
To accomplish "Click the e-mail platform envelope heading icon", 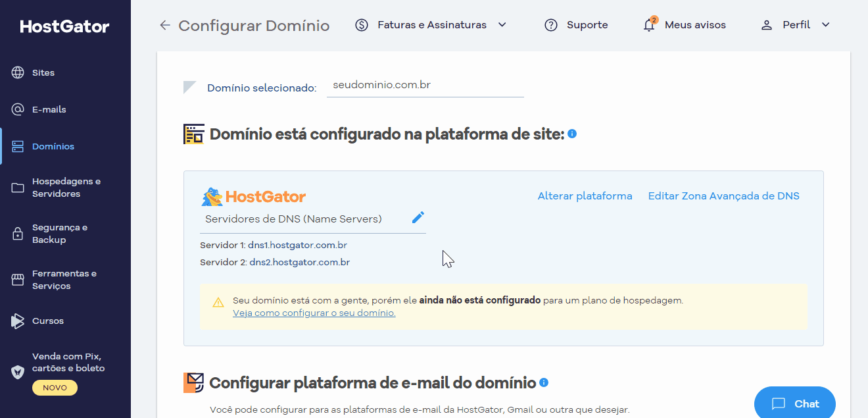I will tap(194, 382).
